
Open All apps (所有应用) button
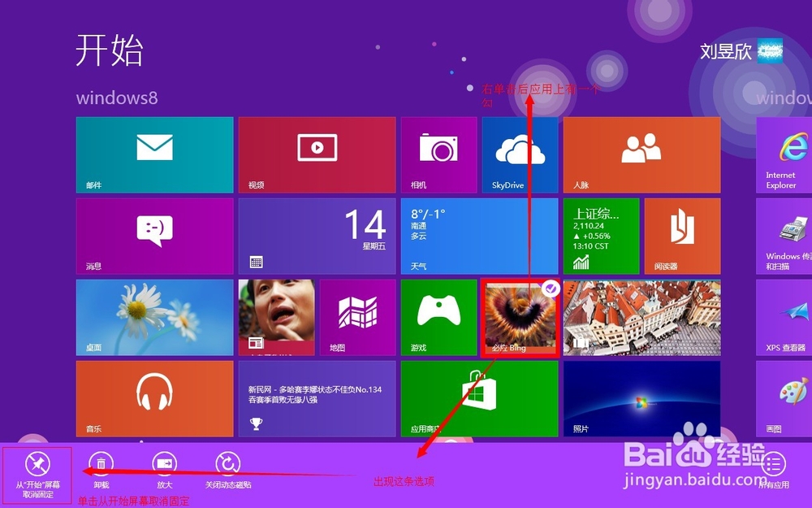(774, 471)
